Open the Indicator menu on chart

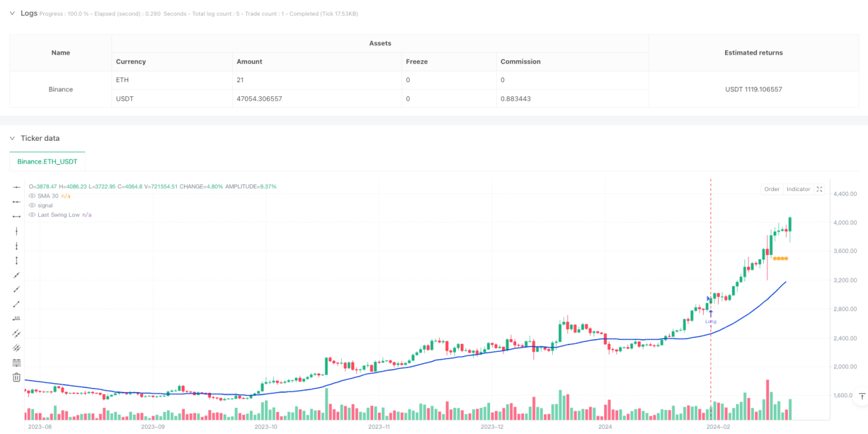pos(798,189)
